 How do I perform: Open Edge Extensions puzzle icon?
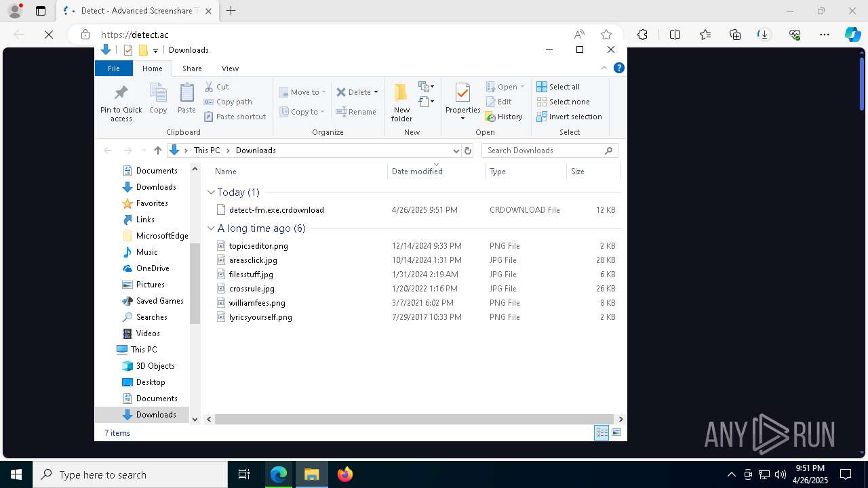(x=642, y=35)
